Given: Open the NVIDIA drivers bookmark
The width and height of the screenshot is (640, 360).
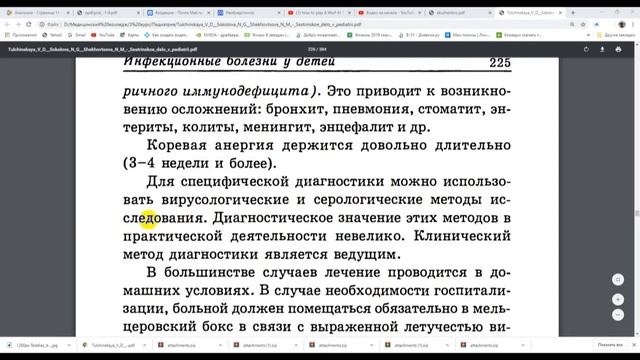Looking at the screenshot, I should (x=218, y=35).
